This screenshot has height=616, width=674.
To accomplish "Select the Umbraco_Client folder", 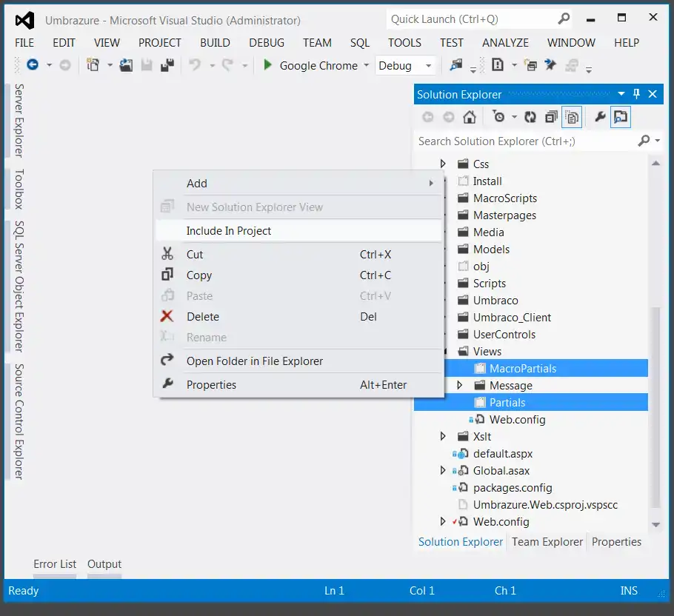I will pyautogui.click(x=512, y=317).
